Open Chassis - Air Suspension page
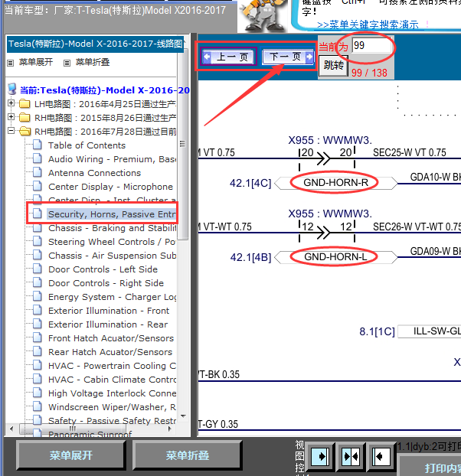The image size is (461, 476). [x=112, y=256]
